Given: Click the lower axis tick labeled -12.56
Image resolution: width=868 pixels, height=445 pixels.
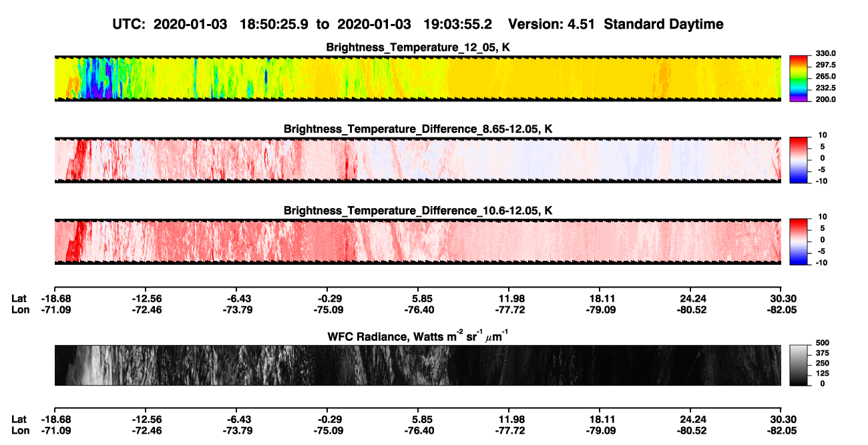Looking at the screenshot, I should tap(147, 420).
